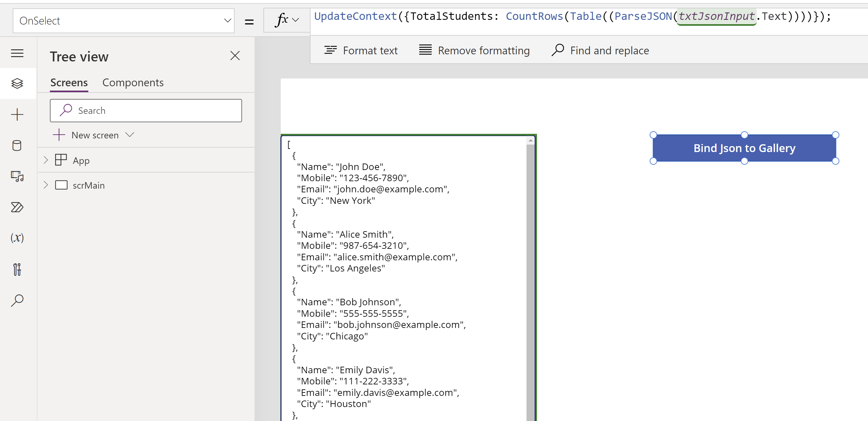Click txtJsonInput reference in formula

coord(716,16)
